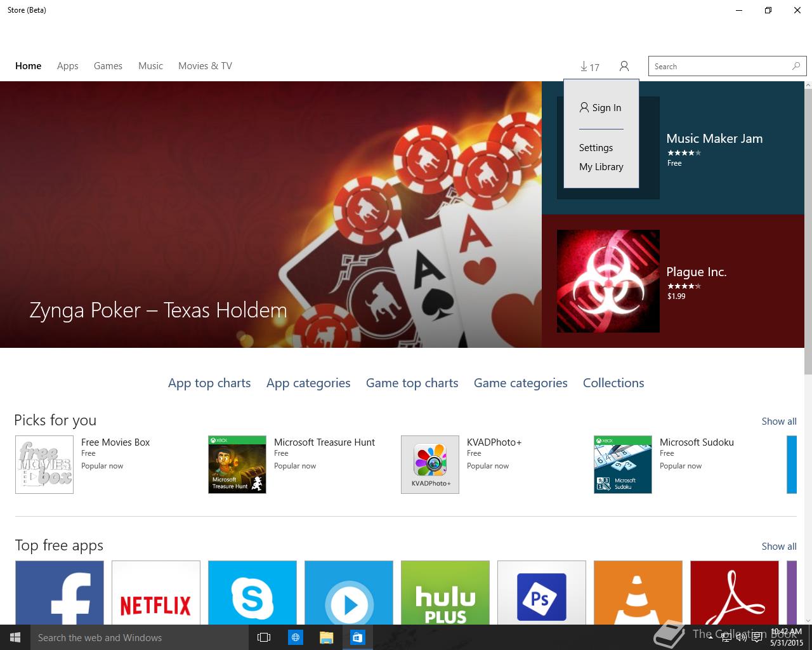812x650 pixels.
Task: Click the KVADPhoto+ title text
Action: 494,442
